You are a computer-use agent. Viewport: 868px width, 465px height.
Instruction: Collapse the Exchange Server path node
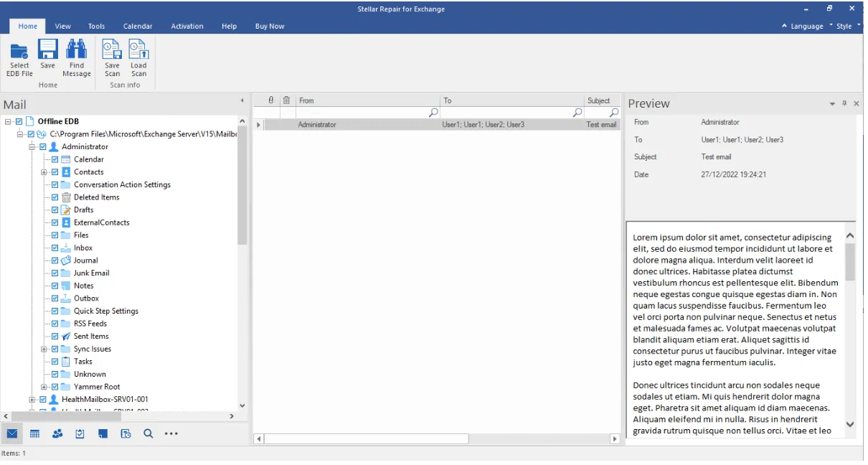coord(20,134)
